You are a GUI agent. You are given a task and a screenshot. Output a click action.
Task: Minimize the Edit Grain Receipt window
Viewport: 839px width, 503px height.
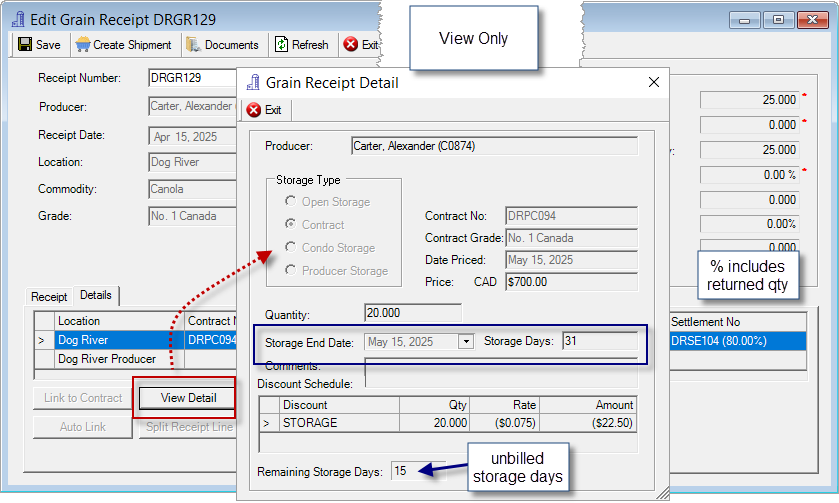[744, 20]
